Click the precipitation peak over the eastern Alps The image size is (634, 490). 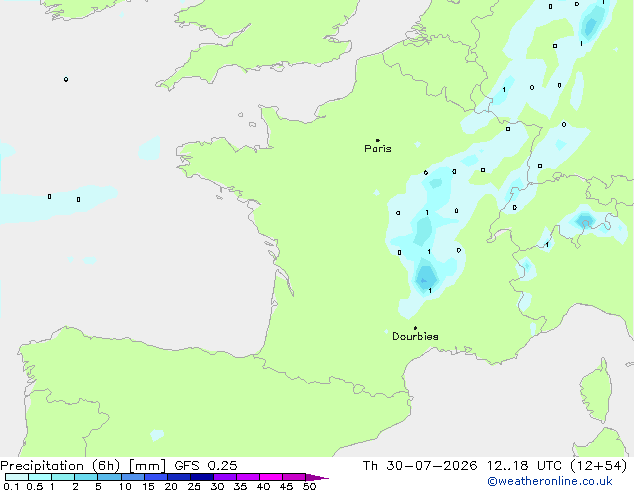[x=585, y=222]
